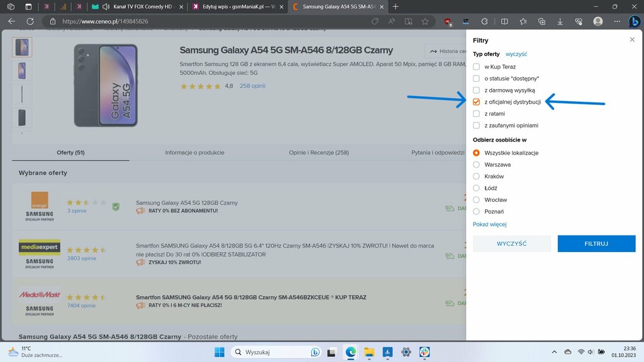This screenshot has height=362, width=644.
Task: Select Wrocław pickup location
Action: [476, 200]
